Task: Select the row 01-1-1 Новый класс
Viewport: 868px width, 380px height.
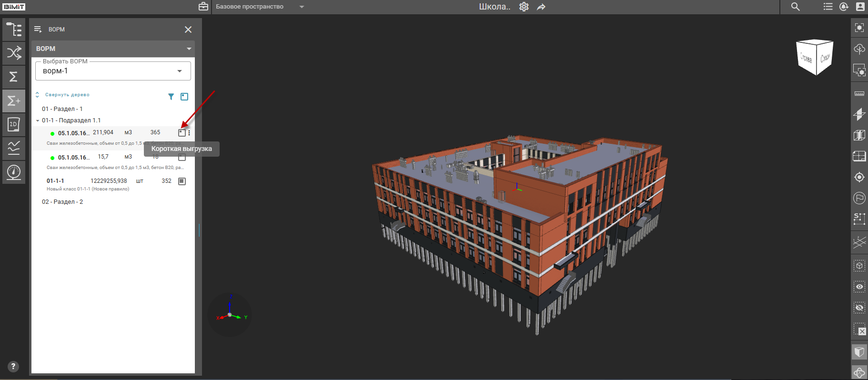Action: pos(113,184)
